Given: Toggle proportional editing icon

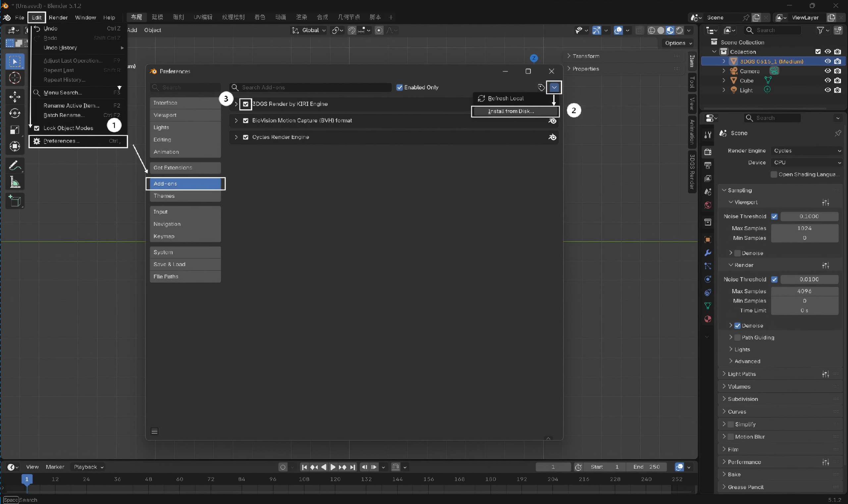Looking at the screenshot, I should tap(379, 30).
